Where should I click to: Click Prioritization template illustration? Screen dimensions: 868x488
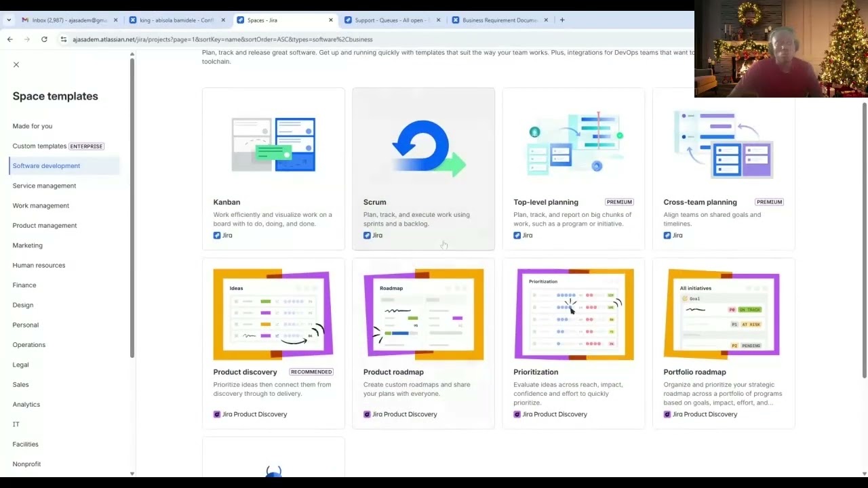pos(574,314)
